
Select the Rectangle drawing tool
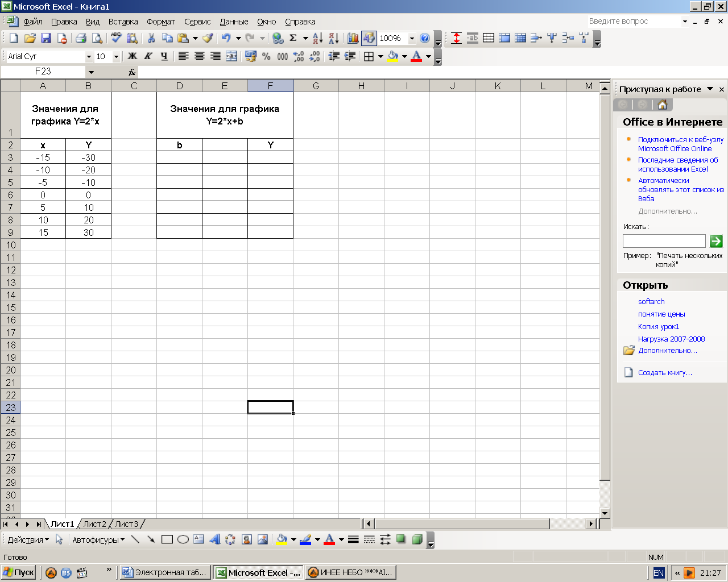coord(167,539)
